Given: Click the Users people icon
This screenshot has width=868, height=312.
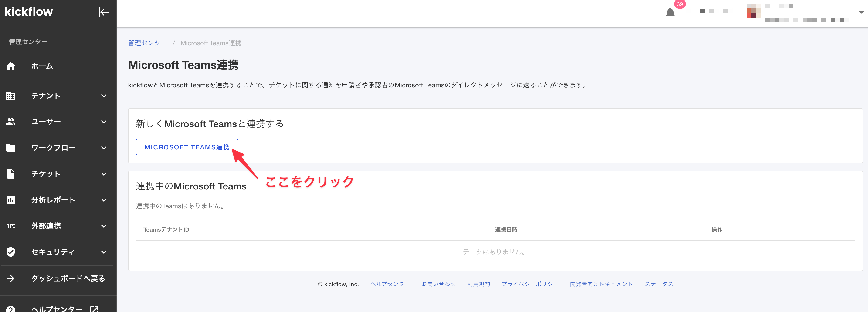Looking at the screenshot, I should [11, 122].
